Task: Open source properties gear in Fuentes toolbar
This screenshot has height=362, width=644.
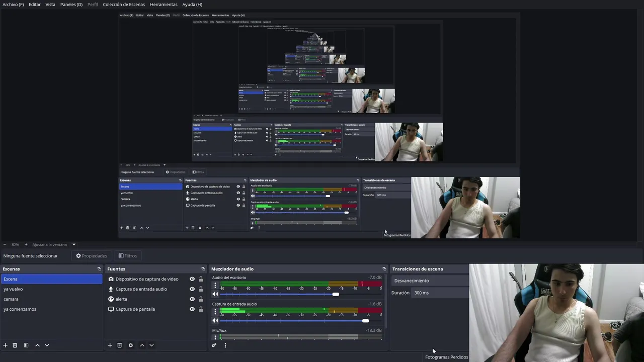Action: [131, 345]
